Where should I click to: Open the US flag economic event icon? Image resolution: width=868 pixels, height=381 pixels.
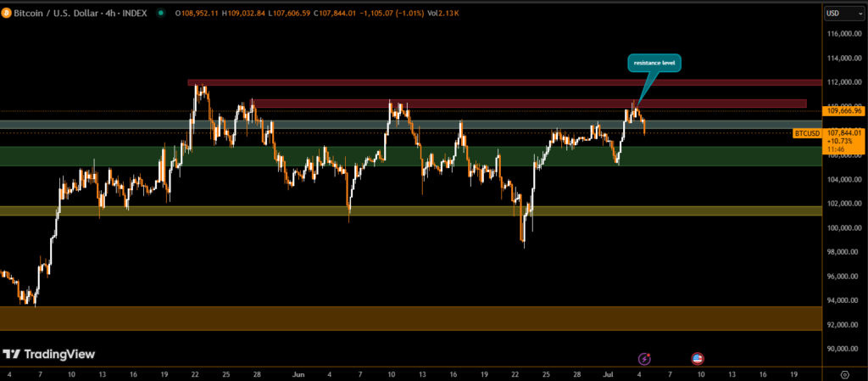pos(698,359)
